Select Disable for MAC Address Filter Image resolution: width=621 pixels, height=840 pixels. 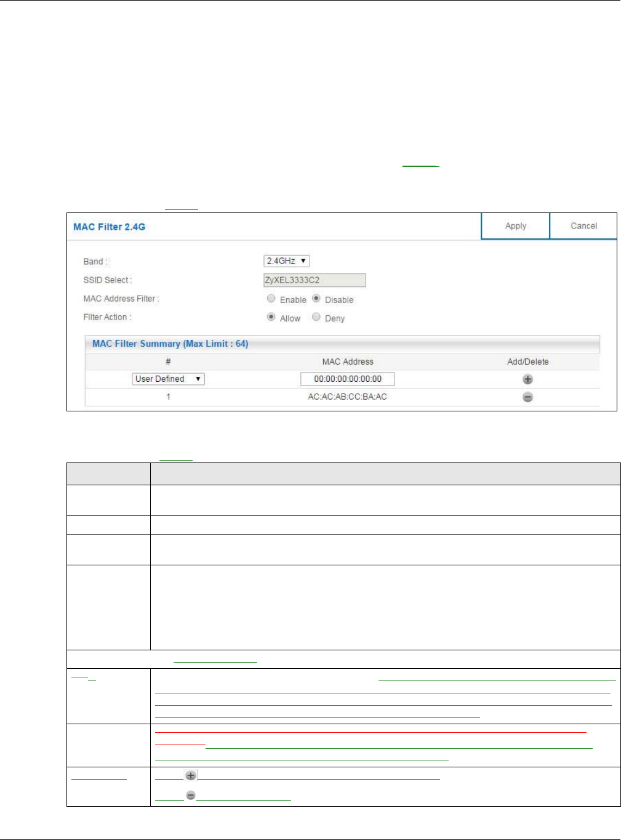[x=316, y=299]
